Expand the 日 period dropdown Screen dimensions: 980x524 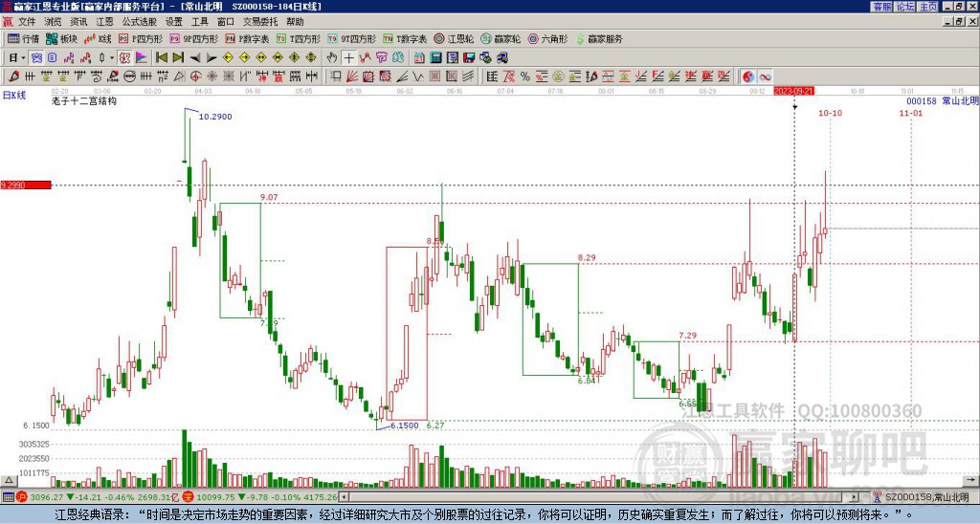(23, 58)
